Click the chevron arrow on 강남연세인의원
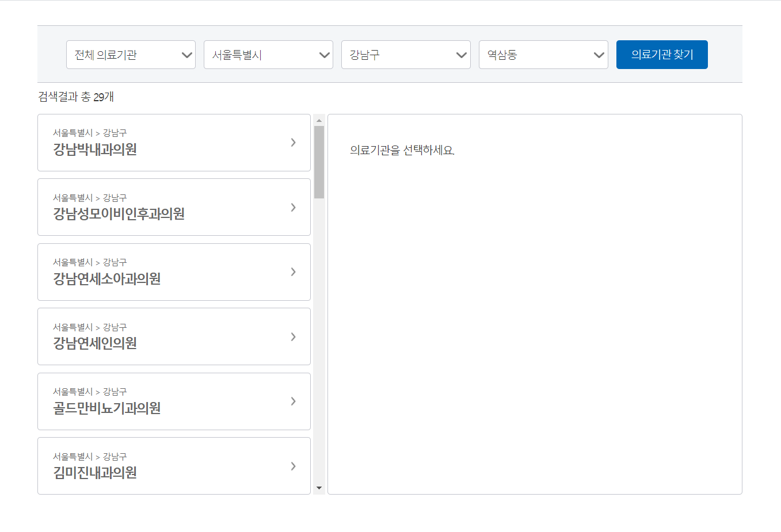This screenshot has height=532, width=781. (x=294, y=336)
